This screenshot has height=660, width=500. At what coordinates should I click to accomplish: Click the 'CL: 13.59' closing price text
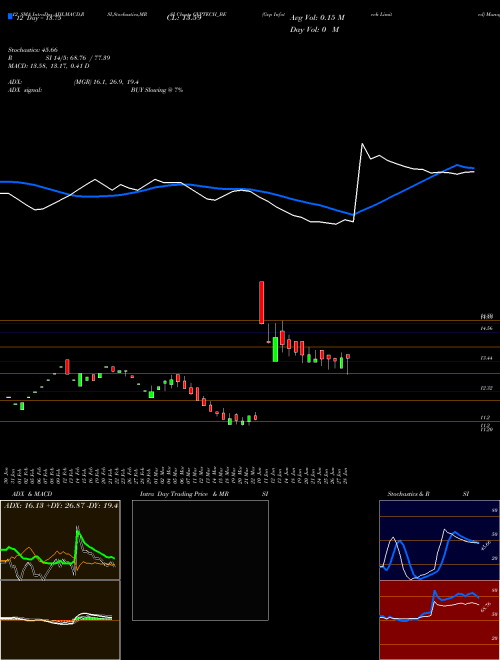(184, 17)
